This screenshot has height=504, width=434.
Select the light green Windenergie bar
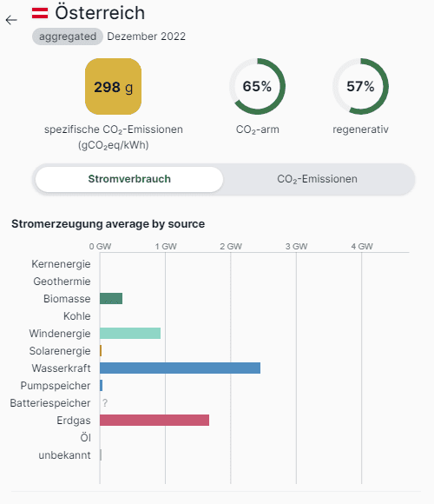pyautogui.click(x=130, y=334)
